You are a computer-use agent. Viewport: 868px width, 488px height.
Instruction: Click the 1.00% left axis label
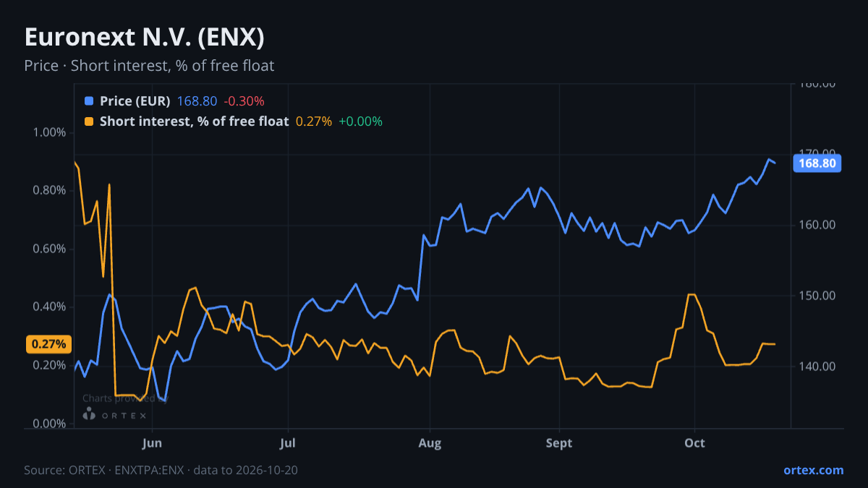(x=49, y=132)
